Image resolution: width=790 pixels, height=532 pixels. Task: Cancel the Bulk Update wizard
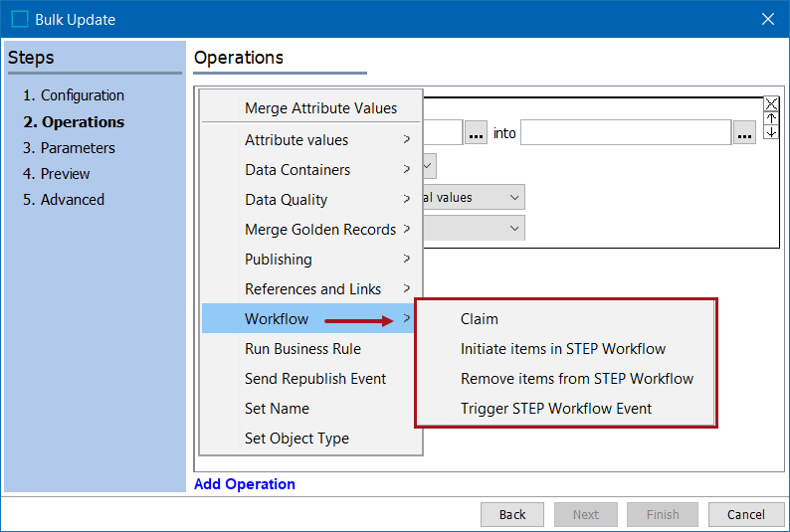745,514
